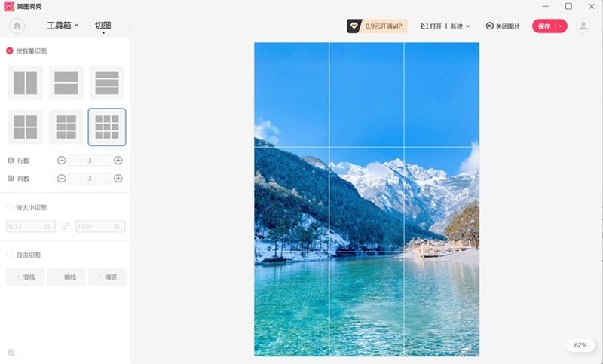The image size is (603, 364).
Task: Click the 关闭图片 button
Action: point(503,26)
